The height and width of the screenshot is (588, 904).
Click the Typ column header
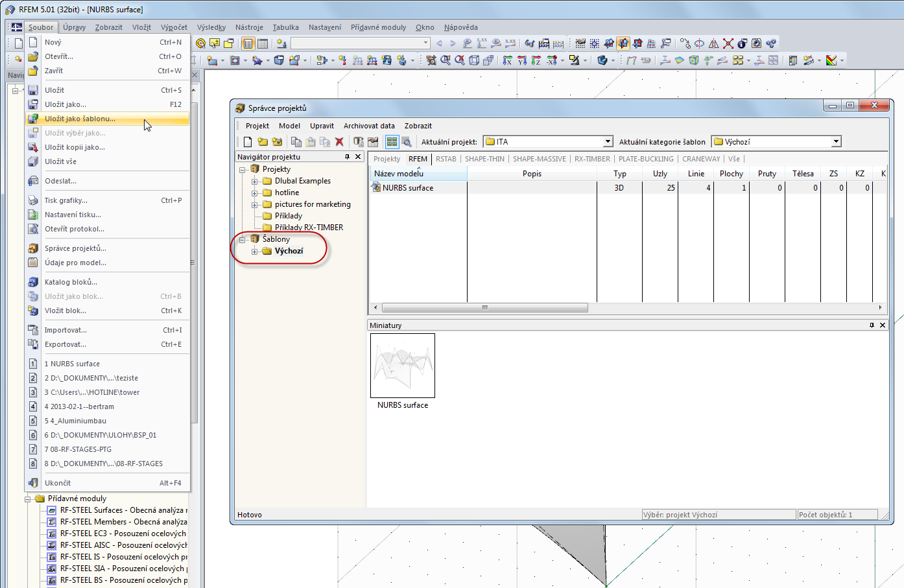[620, 174]
